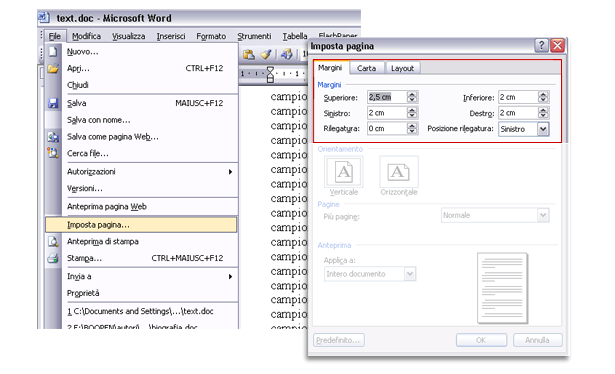Close the Imposta pagina dialog with X
The width and height of the screenshot is (615, 374).
tap(557, 45)
